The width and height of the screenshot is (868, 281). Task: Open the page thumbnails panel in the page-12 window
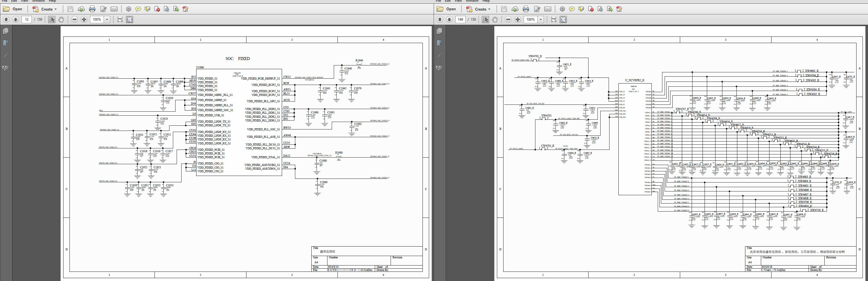click(5, 31)
